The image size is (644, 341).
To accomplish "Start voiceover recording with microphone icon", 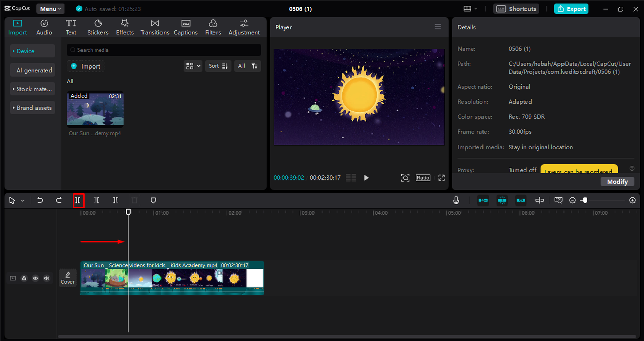I will pyautogui.click(x=456, y=200).
